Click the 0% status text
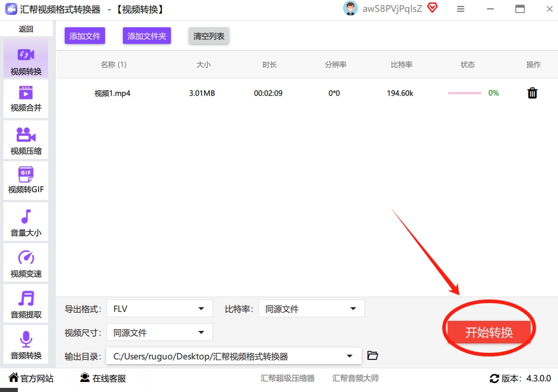Image resolution: width=558 pixels, height=392 pixels. tap(493, 93)
